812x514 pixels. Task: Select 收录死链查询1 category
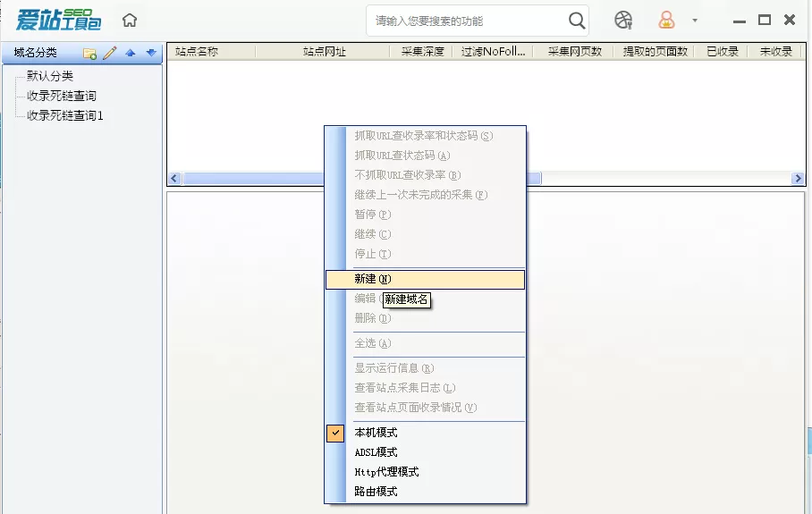[64, 115]
